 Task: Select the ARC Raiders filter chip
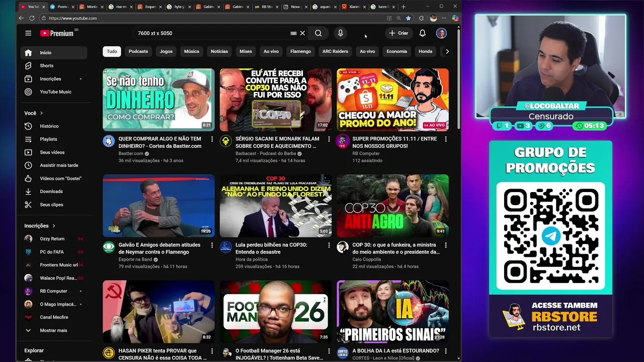click(335, 51)
